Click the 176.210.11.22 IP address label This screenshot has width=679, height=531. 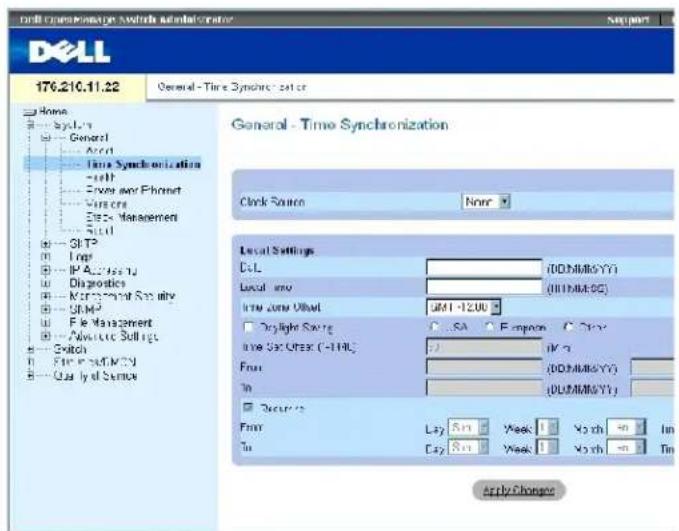pos(78,87)
